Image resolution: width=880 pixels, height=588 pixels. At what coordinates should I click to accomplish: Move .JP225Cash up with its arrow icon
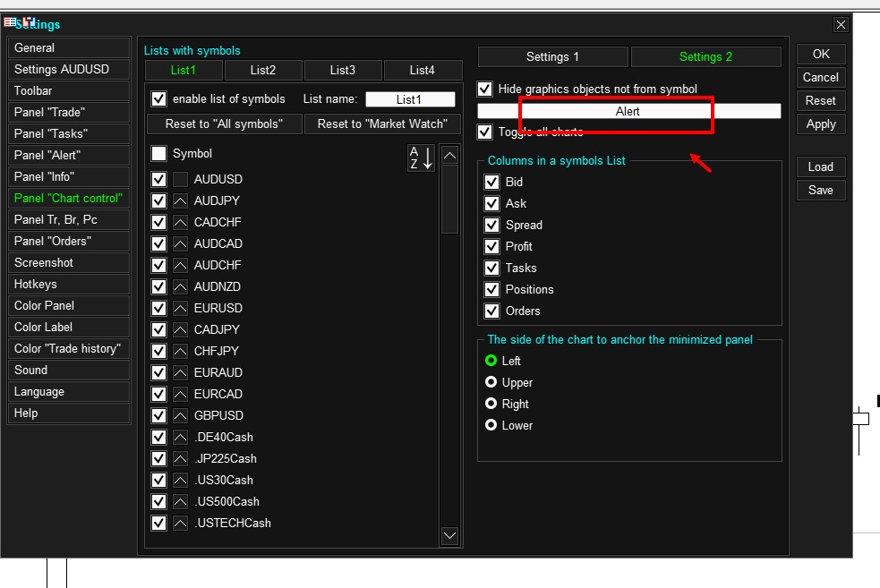tap(180, 459)
